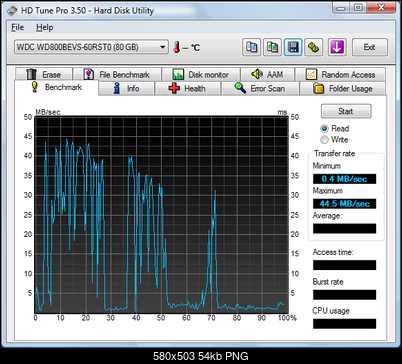
Task: Switch to the File Benchmark tab
Action: 117,74
